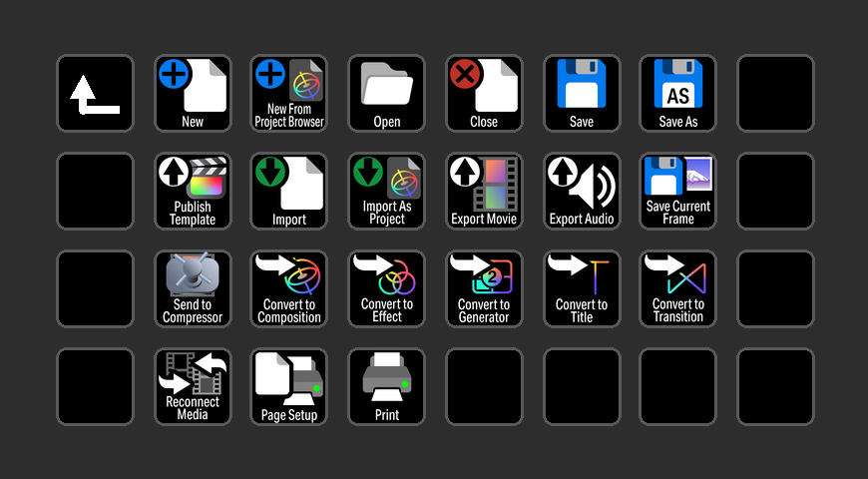Click the back arrow key
The height and width of the screenshot is (479, 868).
(x=95, y=93)
